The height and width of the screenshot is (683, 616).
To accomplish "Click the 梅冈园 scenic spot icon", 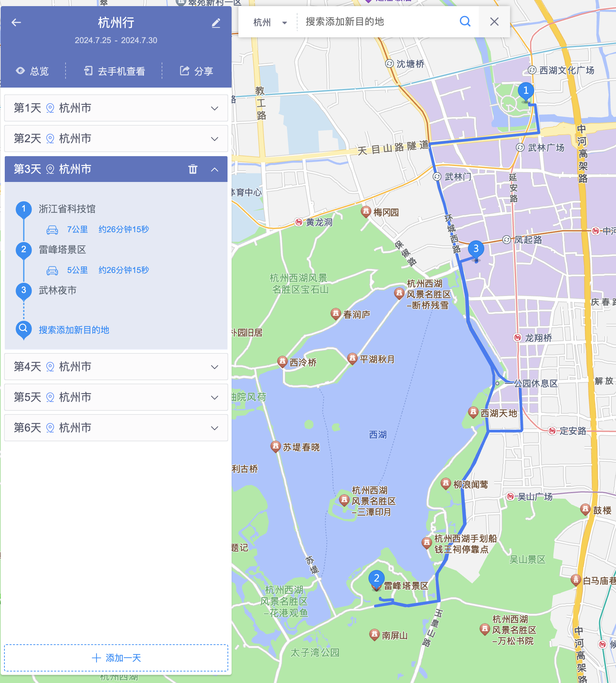I will coord(366,212).
